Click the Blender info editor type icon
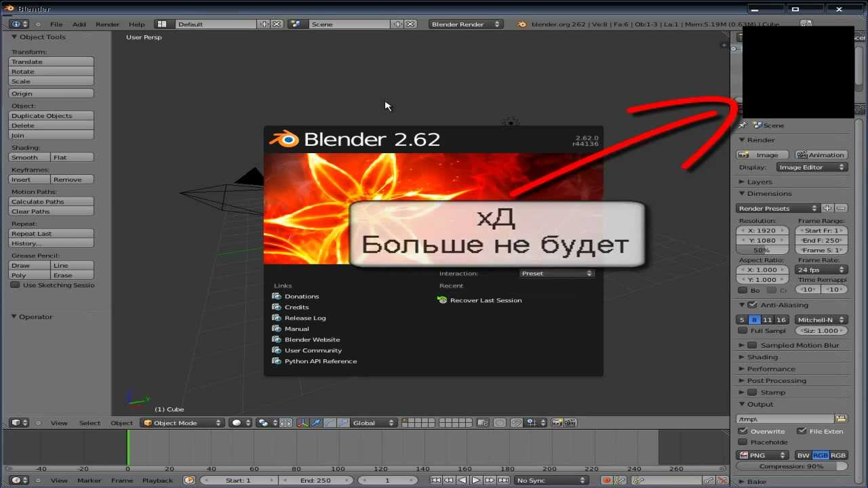The image size is (868, 488). tap(19, 24)
